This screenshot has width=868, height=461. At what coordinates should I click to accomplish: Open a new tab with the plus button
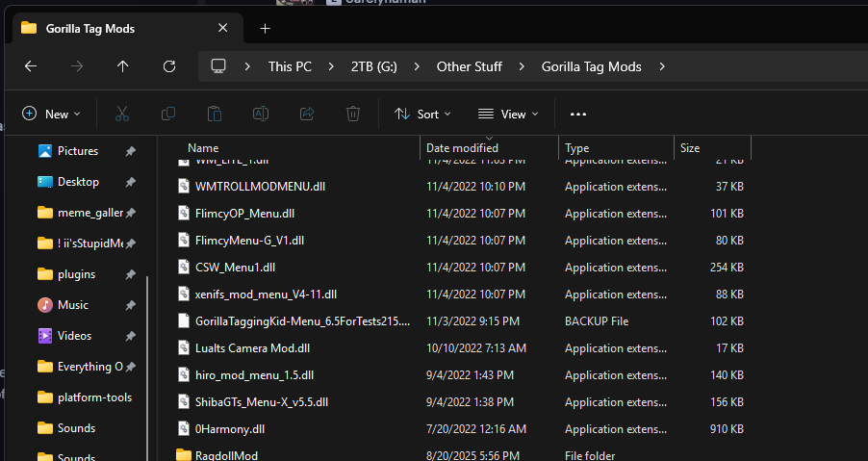point(266,28)
